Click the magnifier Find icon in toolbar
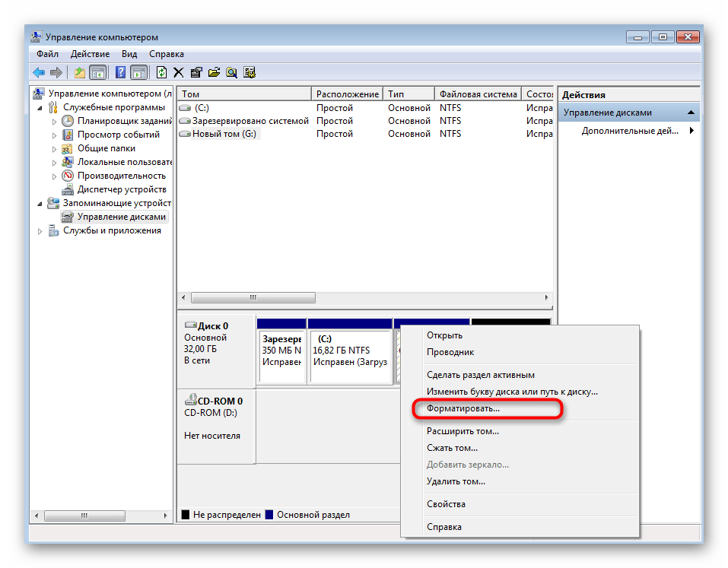The image size is (728, 568). click(232, 72)
